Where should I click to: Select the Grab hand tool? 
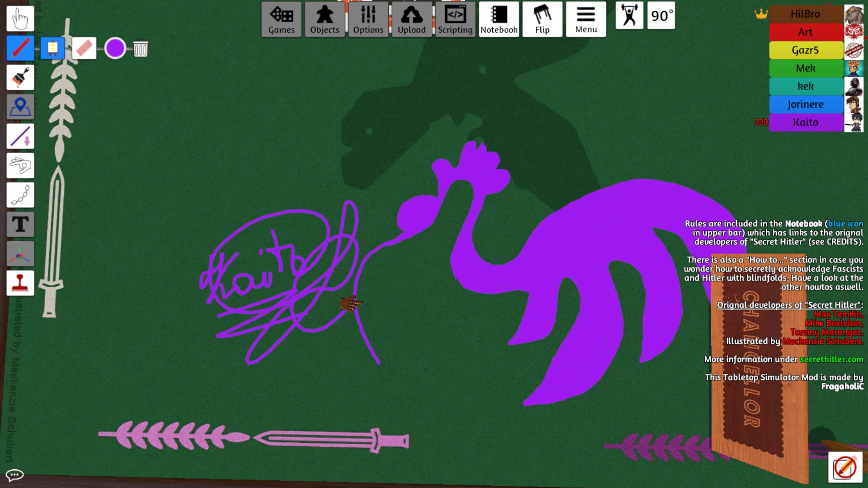(20, 19)
